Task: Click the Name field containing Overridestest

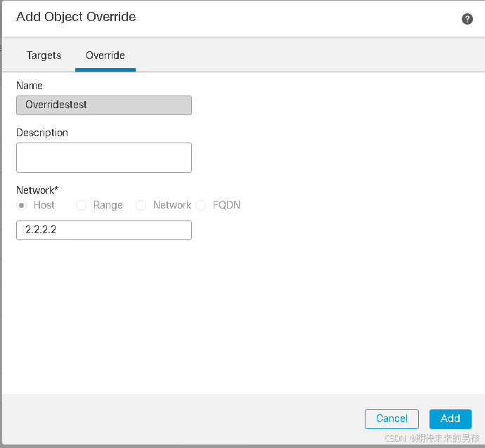Action: 104,105
